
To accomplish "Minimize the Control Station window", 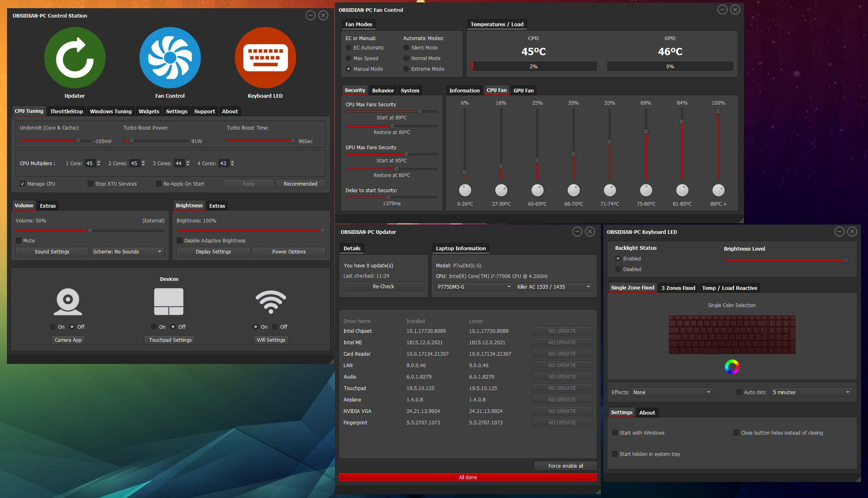I will pyautogui.click(x=310, y=16).
